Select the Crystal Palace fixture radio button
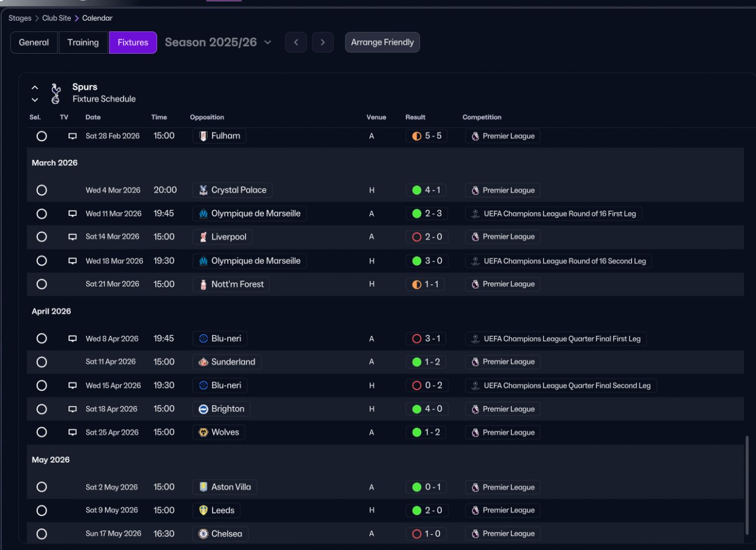Viewport: 756px width, 550px height. [x=41, y=190]
